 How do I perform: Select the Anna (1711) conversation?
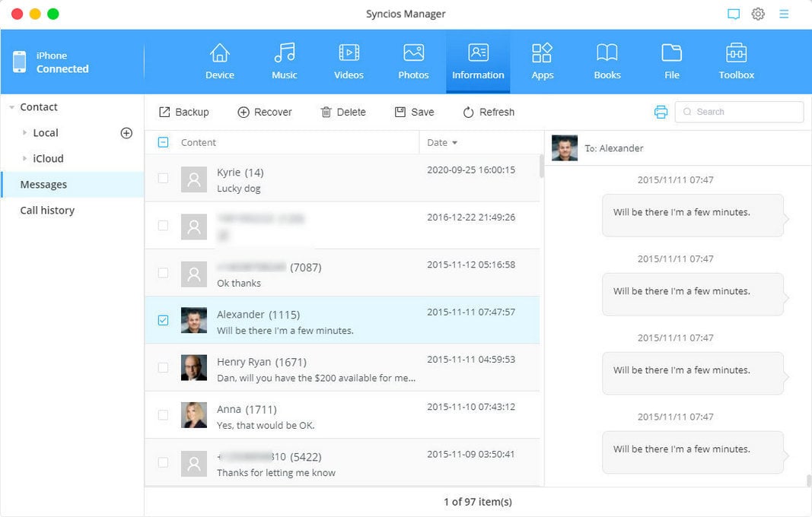click(342, 415)
